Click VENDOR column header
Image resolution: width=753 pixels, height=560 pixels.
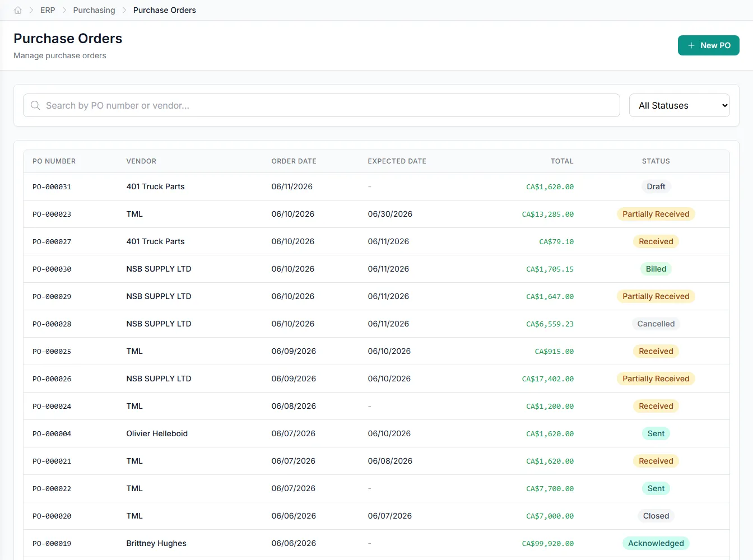141,161
